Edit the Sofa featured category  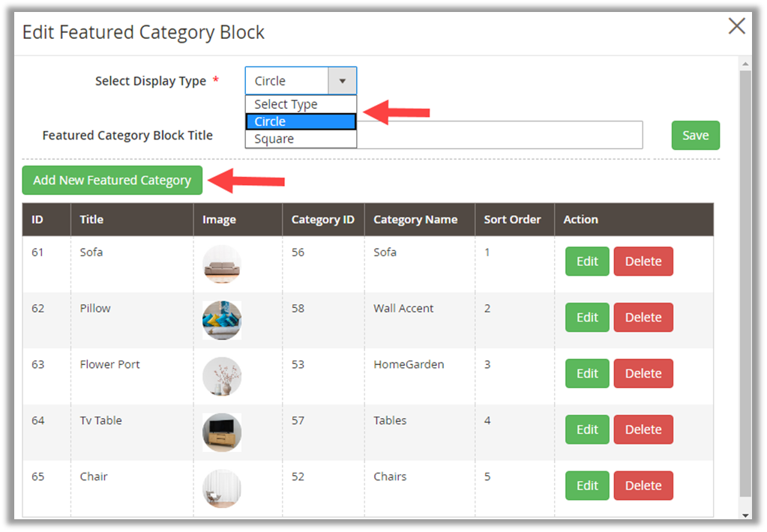tap(587, 262)
